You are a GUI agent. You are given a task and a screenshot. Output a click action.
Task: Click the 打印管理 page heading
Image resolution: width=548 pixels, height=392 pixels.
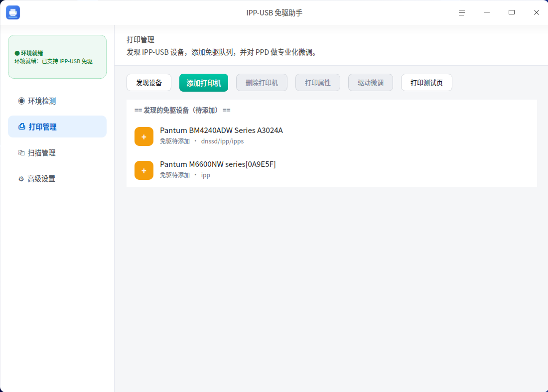[x=140, y=40]
